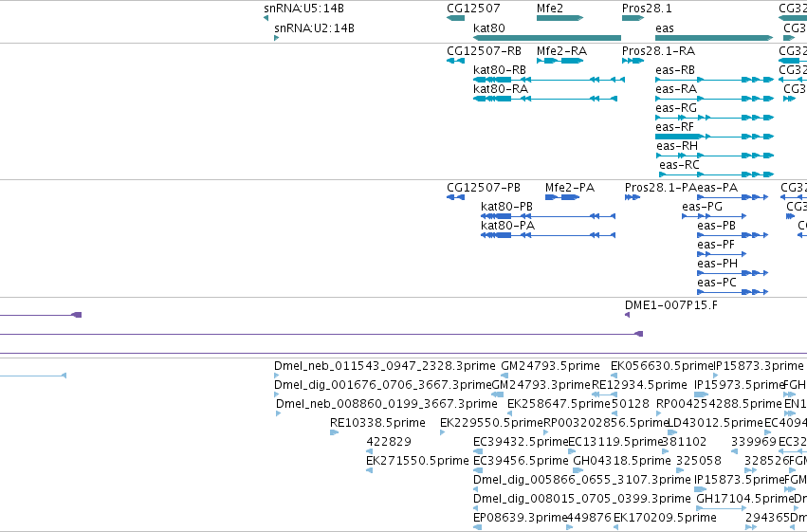Click the EK170209.5prime label
807x532 pixels.
tap(665, 518)
